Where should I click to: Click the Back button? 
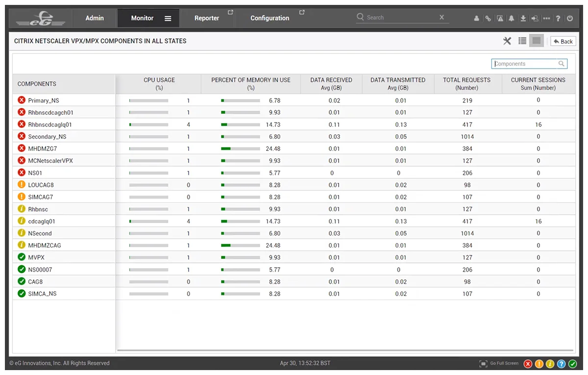coord(563,41)
